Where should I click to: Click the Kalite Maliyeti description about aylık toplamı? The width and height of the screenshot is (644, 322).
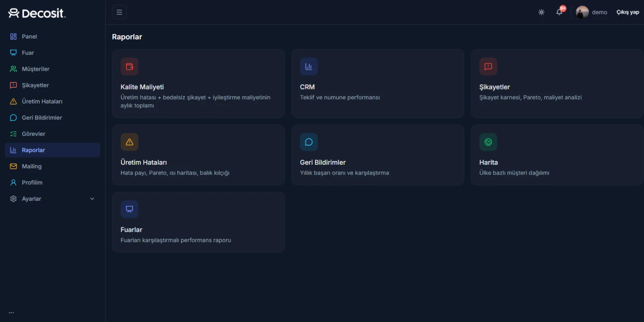196,101
